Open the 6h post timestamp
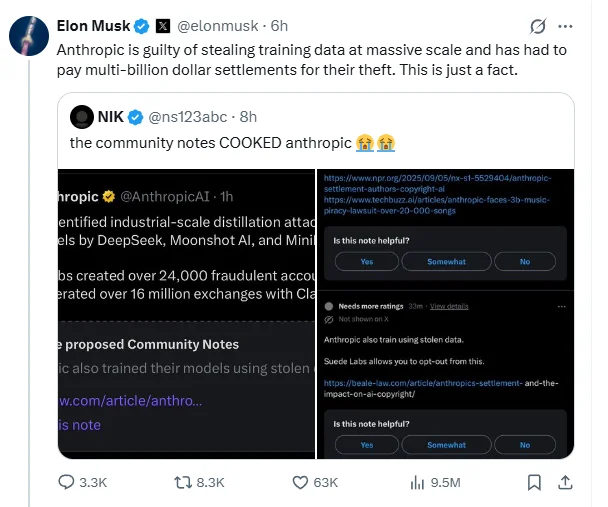Screen dimensions: 608x507 [278, 25]
